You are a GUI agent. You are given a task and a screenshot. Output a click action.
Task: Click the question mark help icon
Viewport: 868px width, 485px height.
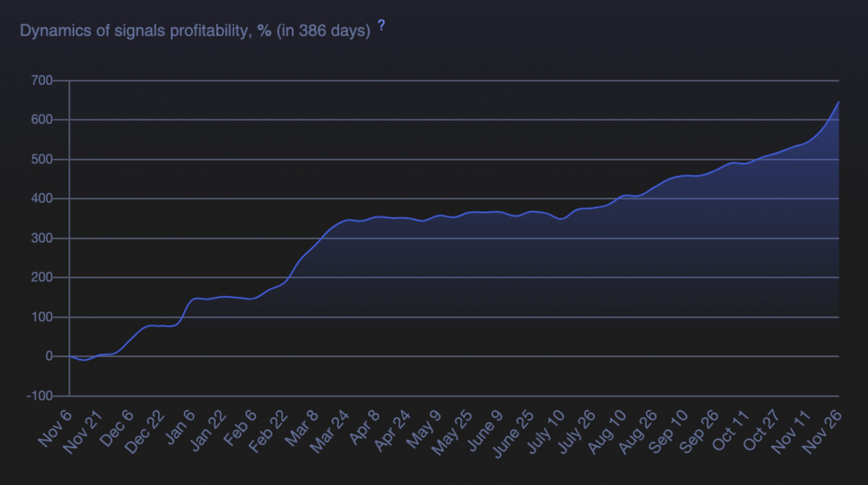pos(381,25)
